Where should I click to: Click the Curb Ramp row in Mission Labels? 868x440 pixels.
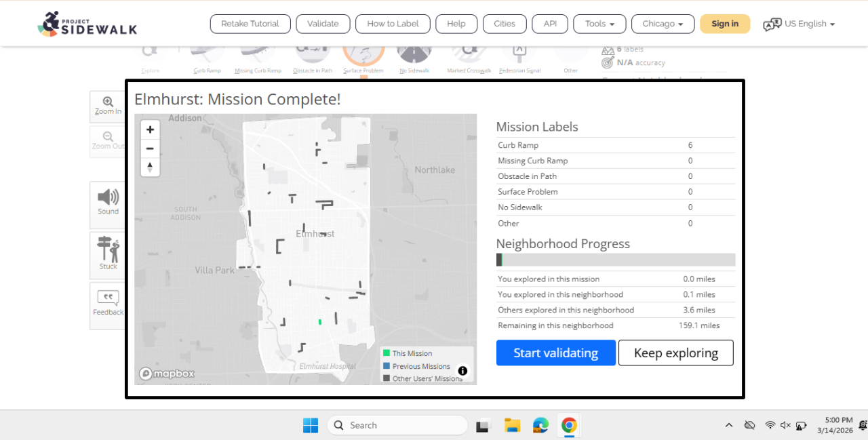(x=616, y=145)
